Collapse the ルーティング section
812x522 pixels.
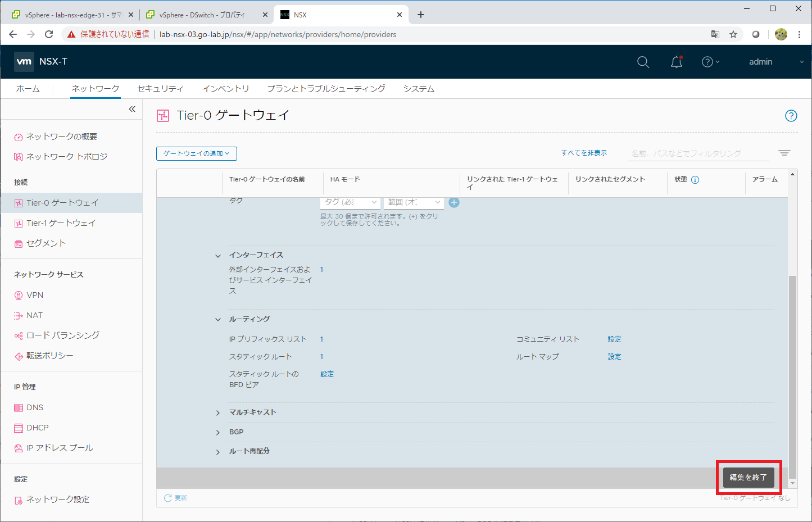pyautogui.click(x=218, y=320)
